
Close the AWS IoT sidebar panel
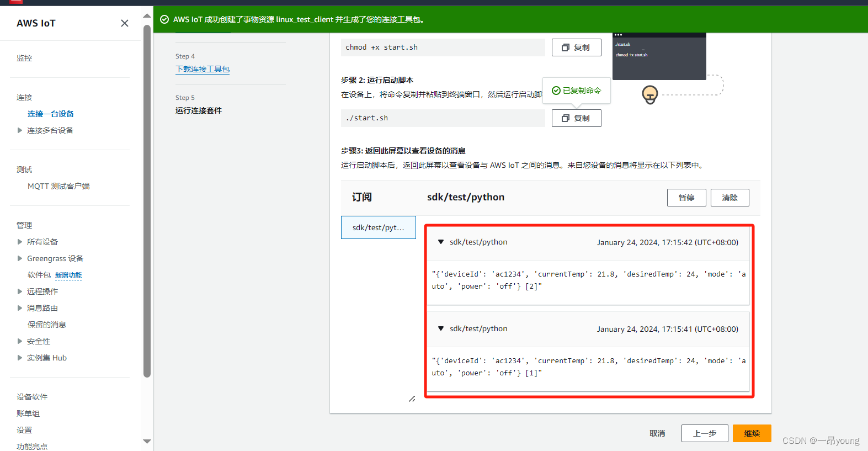(125, 23)
